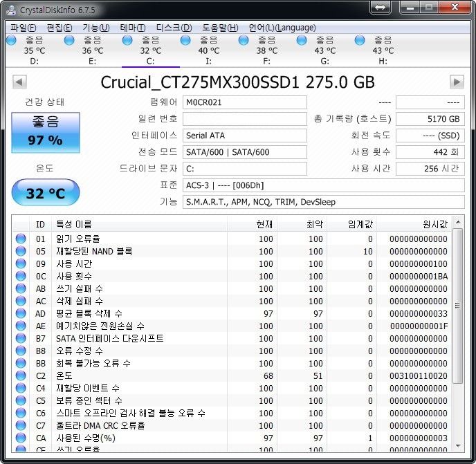476x464 pixels.
Task: Click status orb for BB 회복 불가능 오류 수
Action: (21, 363)
